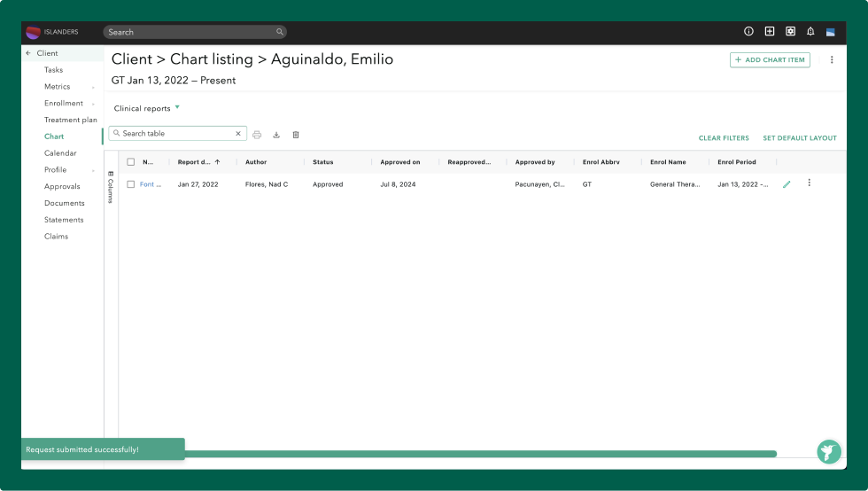Click the Status column header
The width and height of the screenshot is (868, 491).
[x=322, y=162]
